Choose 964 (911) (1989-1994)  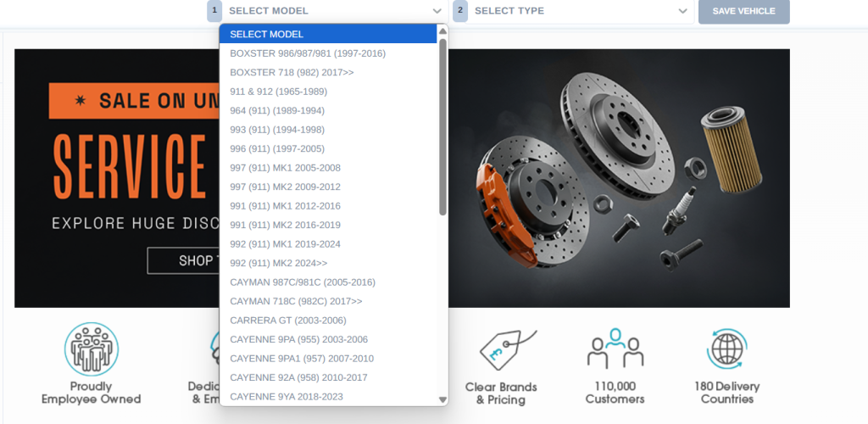[328, 111]
